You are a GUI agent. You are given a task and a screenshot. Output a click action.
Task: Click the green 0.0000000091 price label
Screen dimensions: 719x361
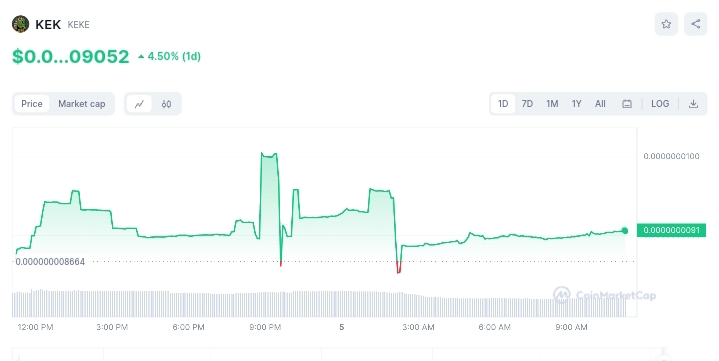[671, 230]
